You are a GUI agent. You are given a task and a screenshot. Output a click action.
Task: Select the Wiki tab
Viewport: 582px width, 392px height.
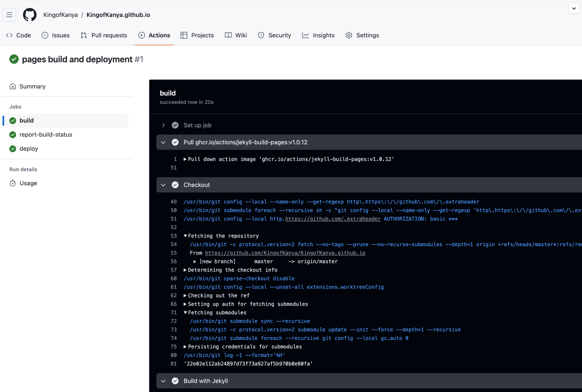241,35
